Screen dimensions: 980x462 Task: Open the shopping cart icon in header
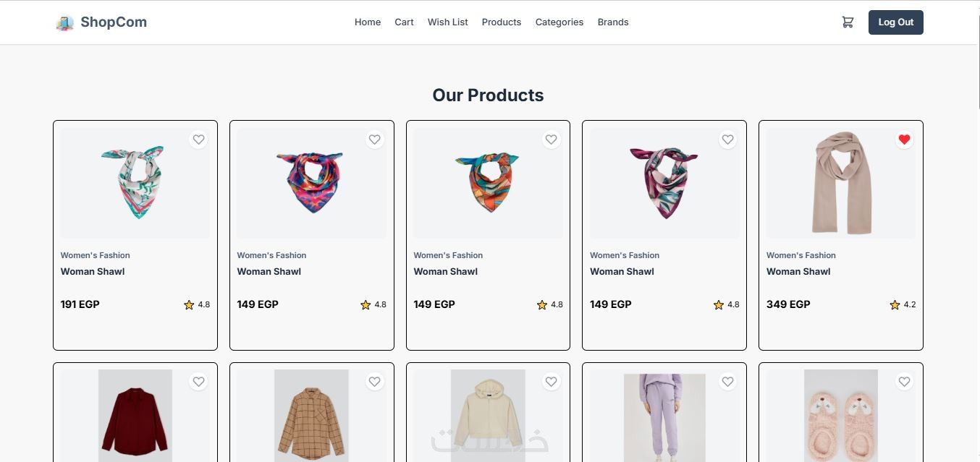(x=848, y=22)
